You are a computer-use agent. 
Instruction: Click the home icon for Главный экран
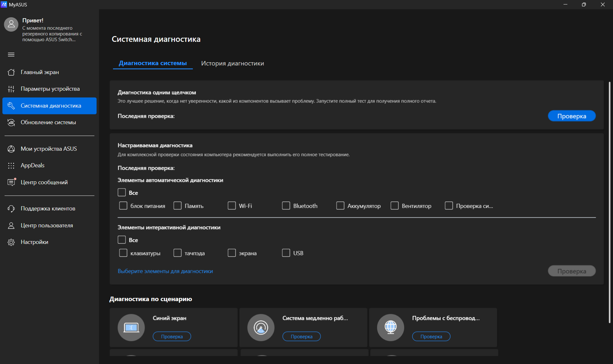point(11,72)
